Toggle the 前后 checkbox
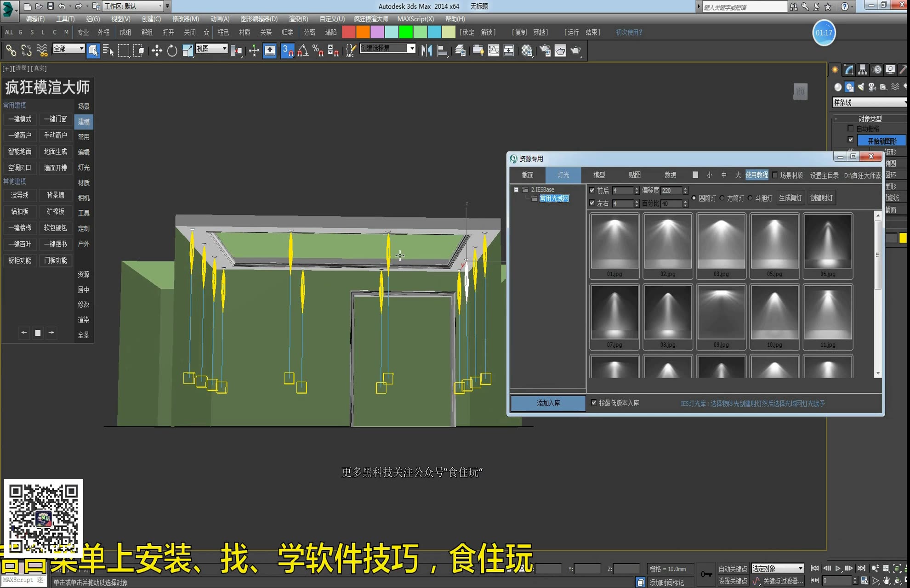The width and height of the screenshot is (910, 588). 592,190
